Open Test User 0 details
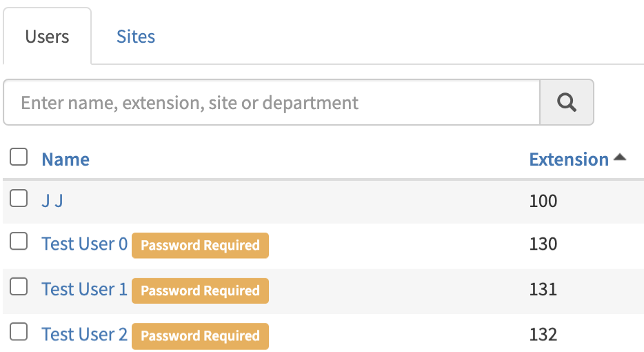 click(84, 244)
